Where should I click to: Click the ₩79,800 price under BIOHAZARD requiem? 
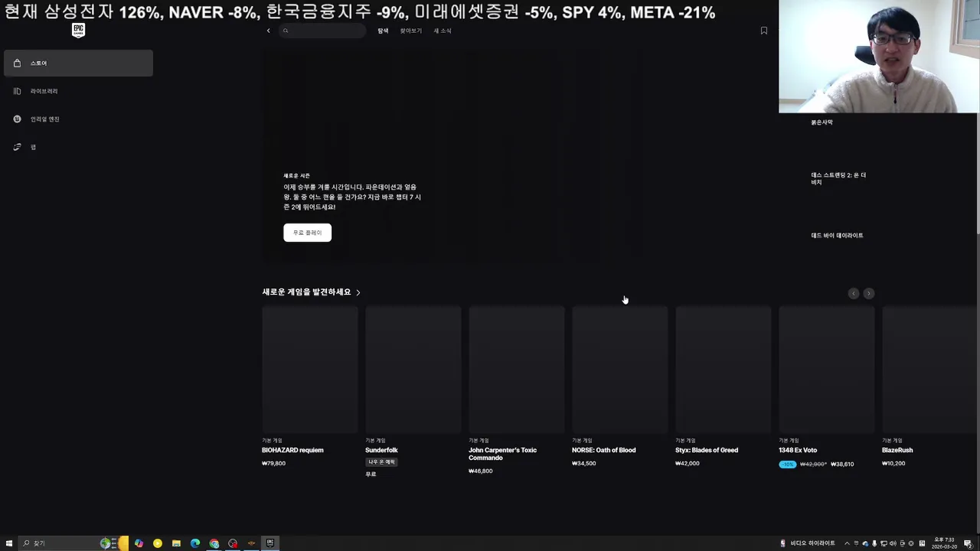(x=273, y=463)
